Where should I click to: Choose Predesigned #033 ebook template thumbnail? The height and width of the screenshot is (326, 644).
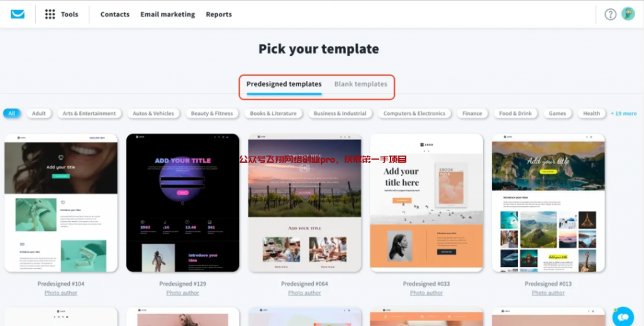pyautogui.click(x=426, y=202)
